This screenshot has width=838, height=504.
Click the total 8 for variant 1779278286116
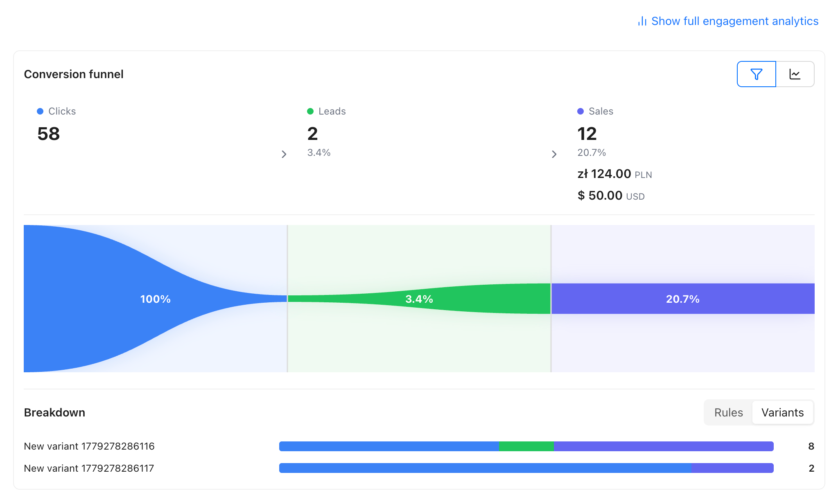[811, 446]
